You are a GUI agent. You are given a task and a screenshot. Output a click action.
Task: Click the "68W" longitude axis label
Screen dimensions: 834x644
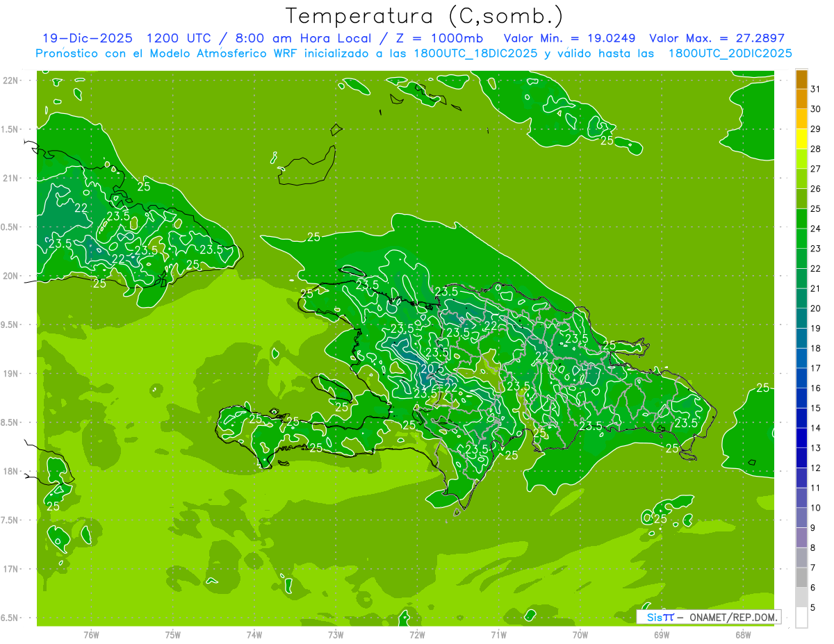coord(742,635)
